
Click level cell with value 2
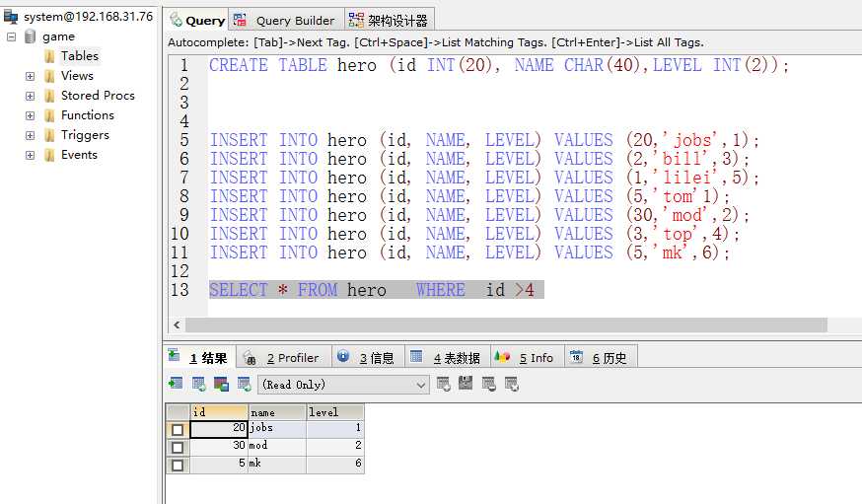[334, 446]
